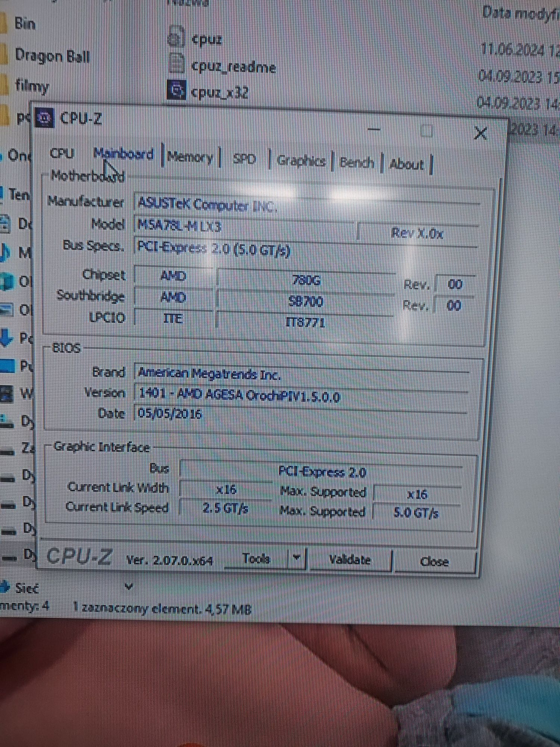Click max supported width x16 value
Screen dimensions: 560x747
pos(417,495)
